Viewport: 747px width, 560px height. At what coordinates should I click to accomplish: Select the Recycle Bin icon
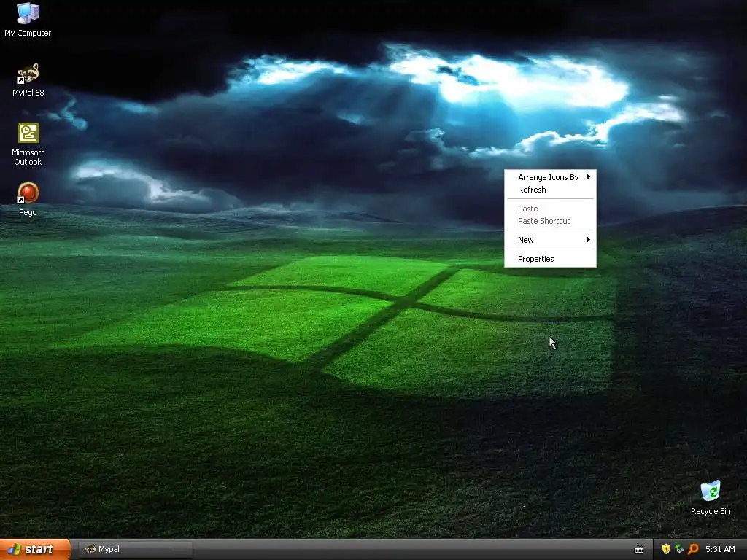click(711, 497)
